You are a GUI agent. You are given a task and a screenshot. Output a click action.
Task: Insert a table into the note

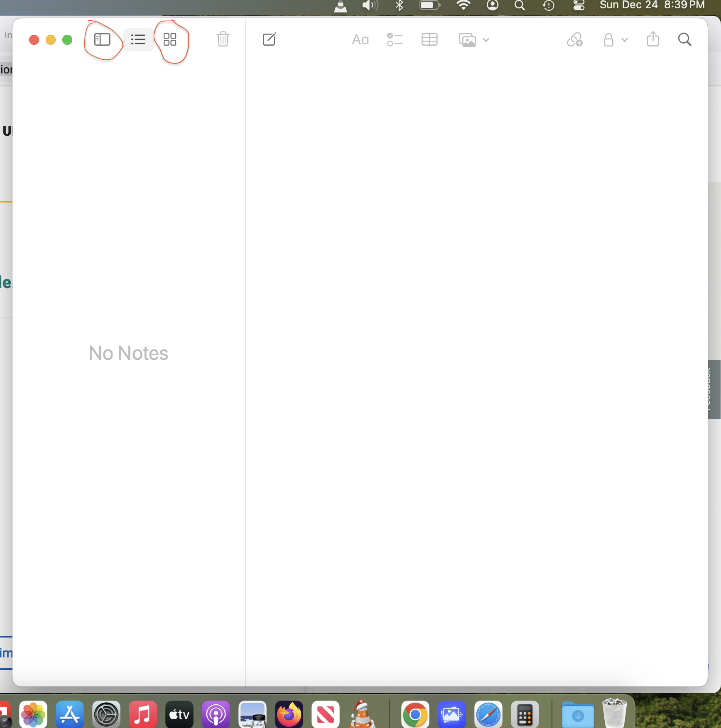pyautogui.click(x=429, y=39)
